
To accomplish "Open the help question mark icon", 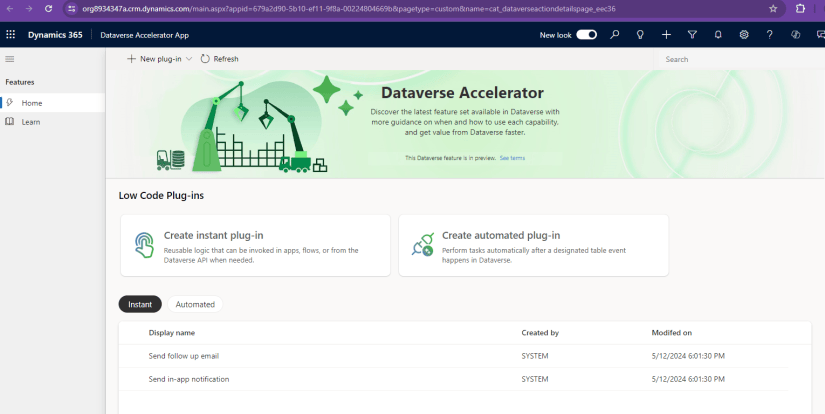I will (x=770, y=35).
